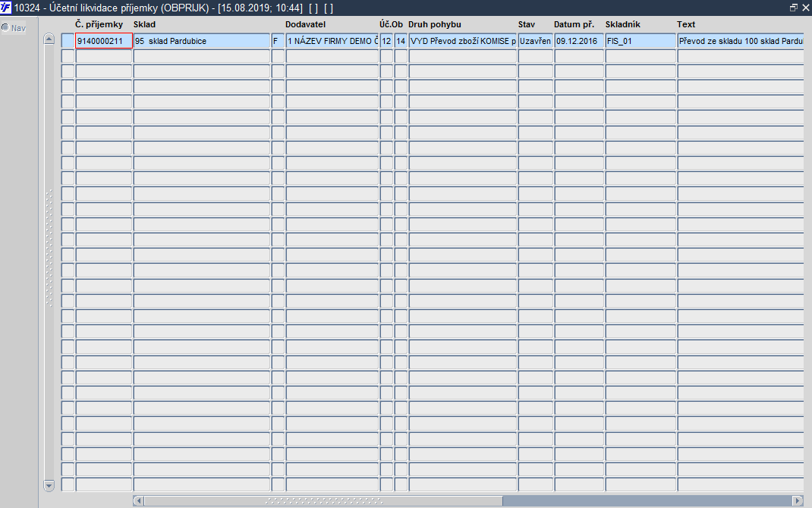Click the date cell 09.12.2016
Viewport: 812px width, 508px height.
(x=579, y=41)
